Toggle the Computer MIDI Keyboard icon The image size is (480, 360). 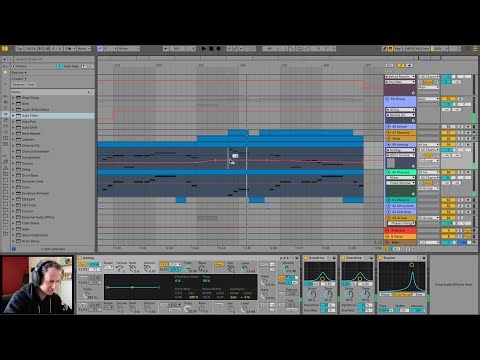point(390,49)
